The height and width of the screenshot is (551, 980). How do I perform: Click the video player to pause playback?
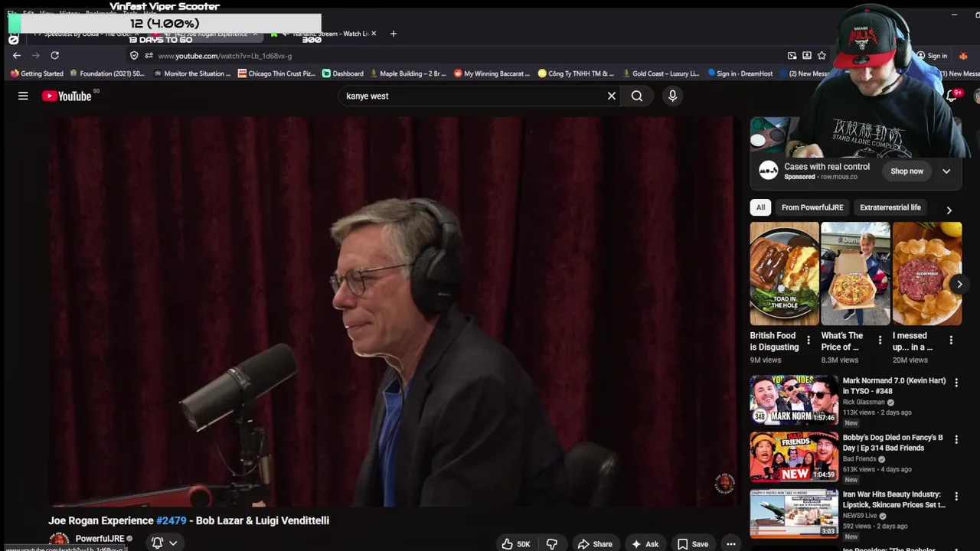coord(394,311)
